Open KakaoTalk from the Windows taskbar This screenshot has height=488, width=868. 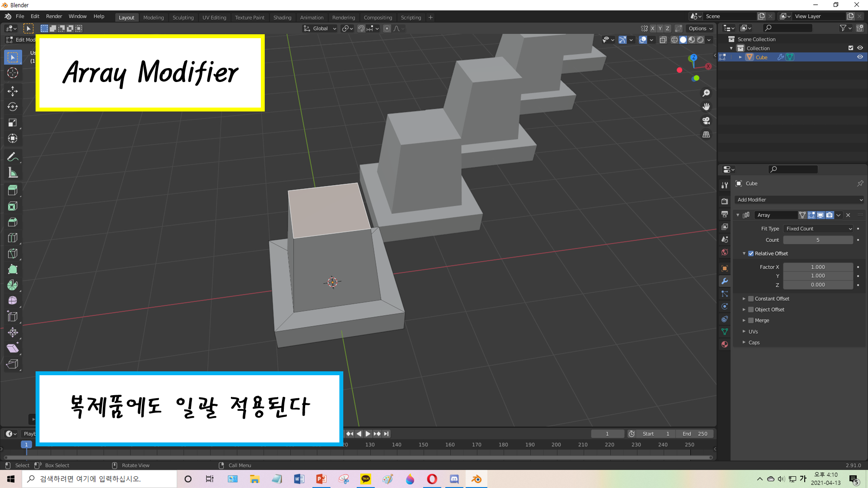(x=366, y=479)
